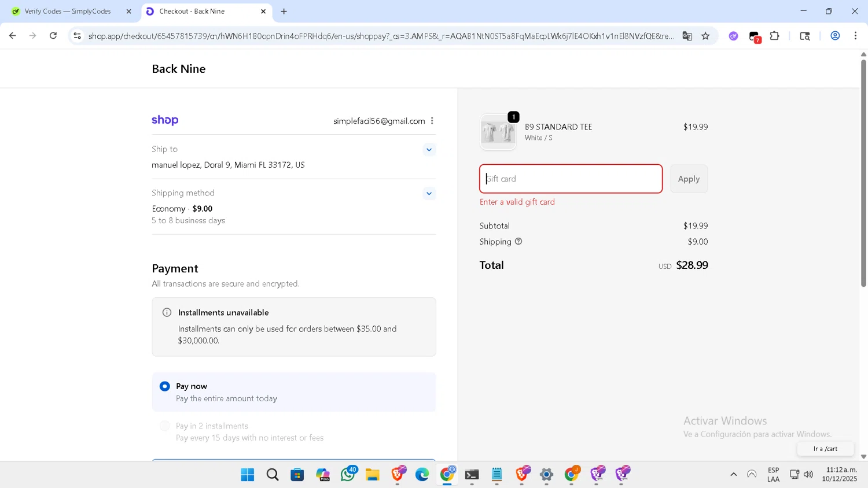Click the tab search sidebar icon
The image size is (868, 488).
point(804,36)
